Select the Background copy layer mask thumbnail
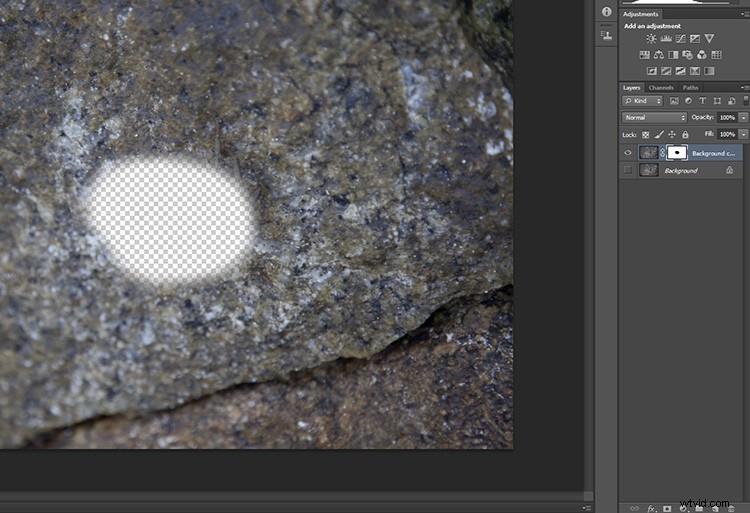Viewport: 750px width, 513px height. 677,153
